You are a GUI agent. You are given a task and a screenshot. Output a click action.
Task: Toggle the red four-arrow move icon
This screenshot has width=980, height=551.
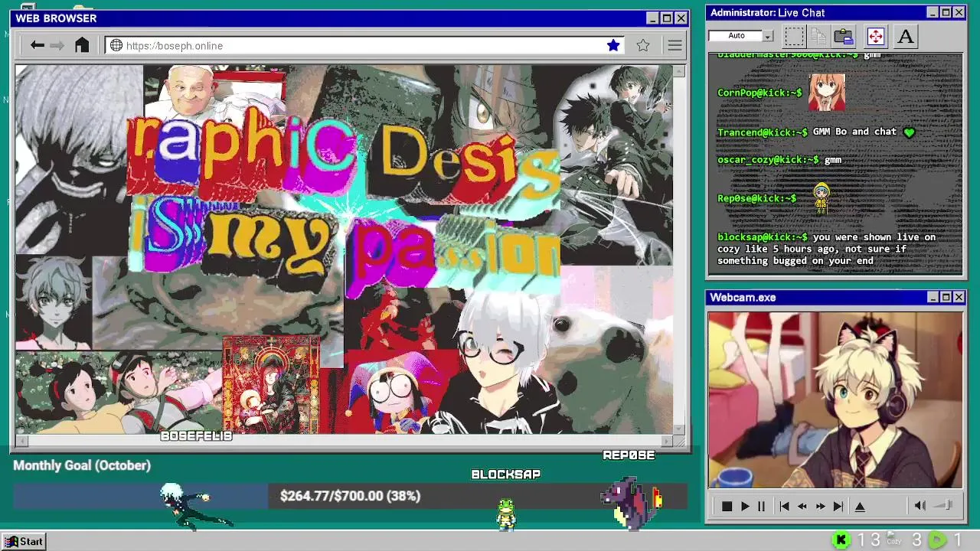(x=875, y=36)
